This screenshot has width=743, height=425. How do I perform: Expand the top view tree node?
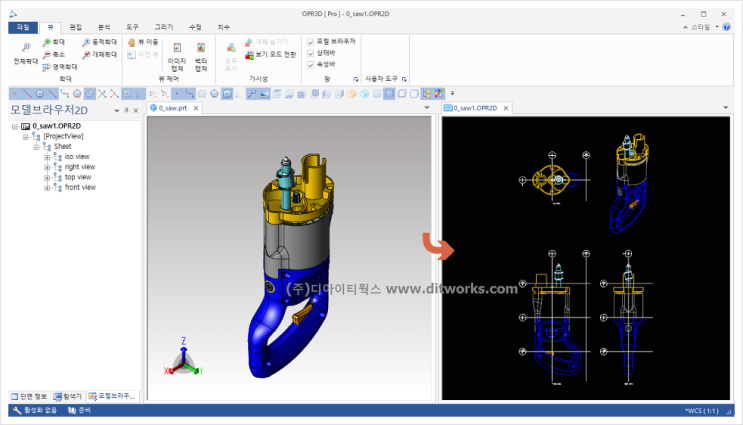[47, 178]
